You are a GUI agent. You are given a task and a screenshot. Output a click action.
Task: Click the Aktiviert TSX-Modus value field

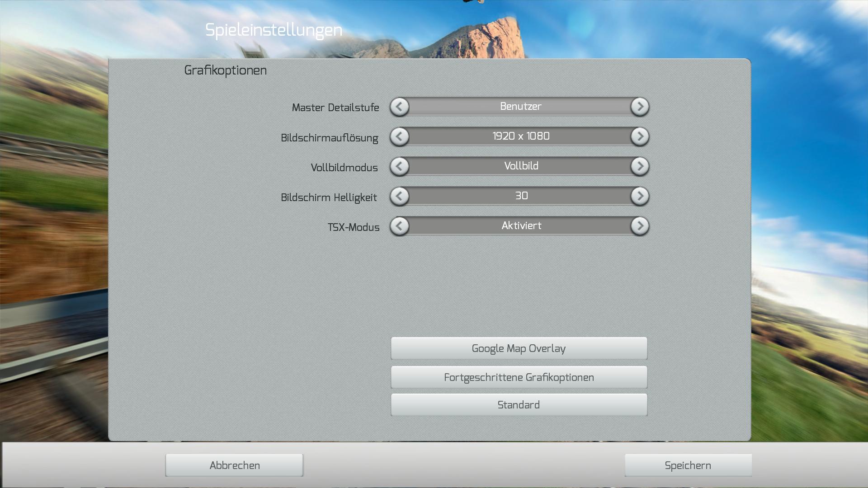pyautogui.click(x=520, y=226)
